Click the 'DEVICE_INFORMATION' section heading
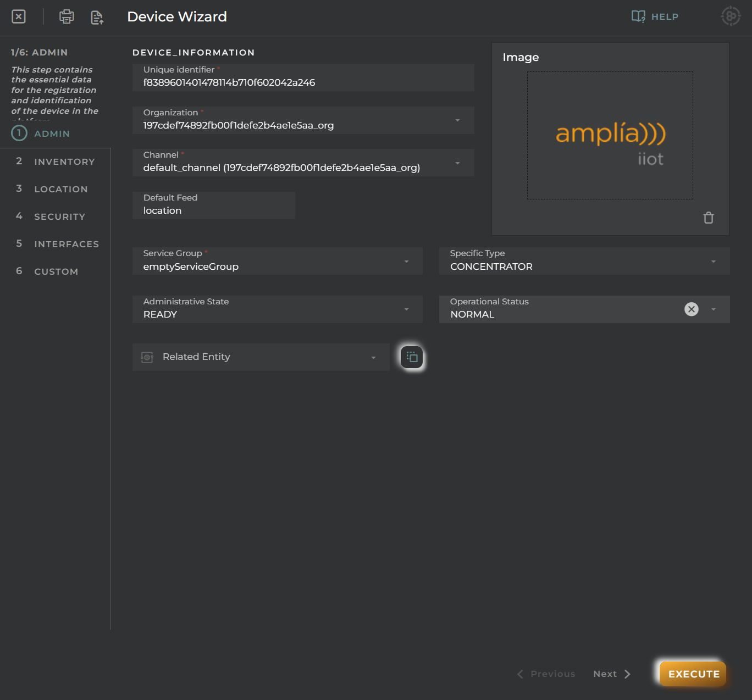752x700 pixels. pyautogui.click(x=193, y=53)
